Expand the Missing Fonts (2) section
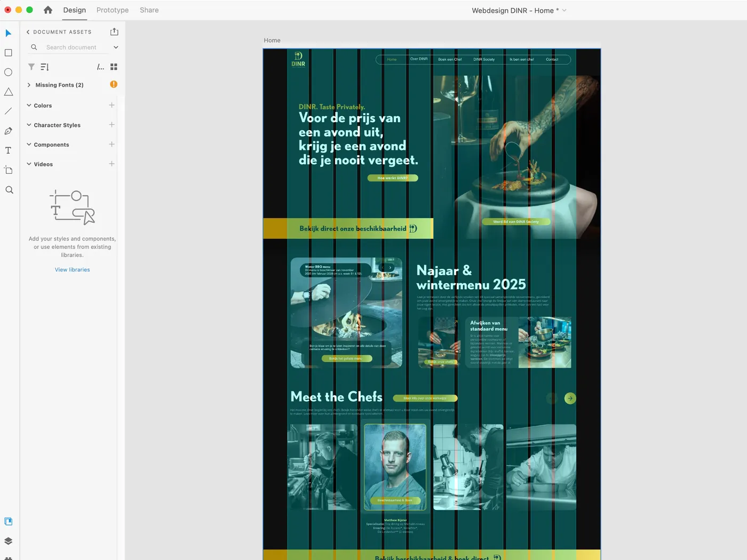 pyautogui.click(x=29, y=85)
